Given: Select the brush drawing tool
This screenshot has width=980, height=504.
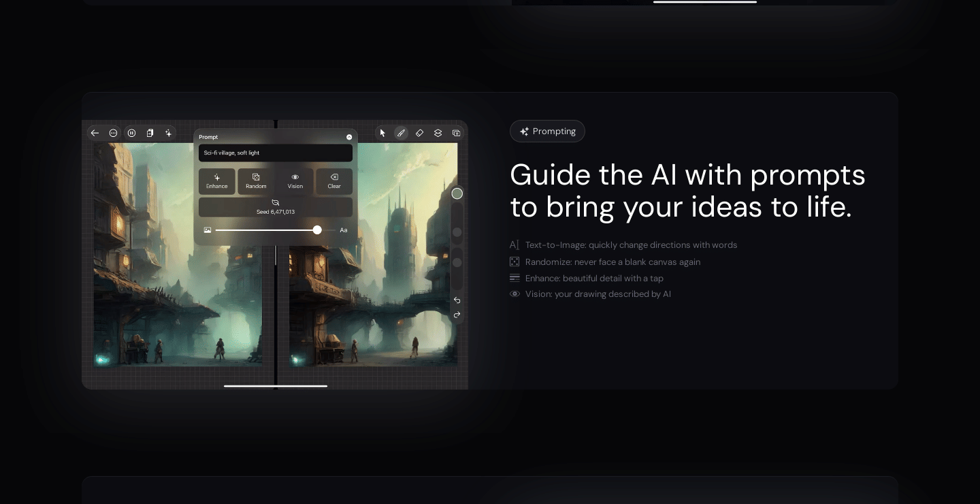Looking at the screenshot, I should (401, 133).
